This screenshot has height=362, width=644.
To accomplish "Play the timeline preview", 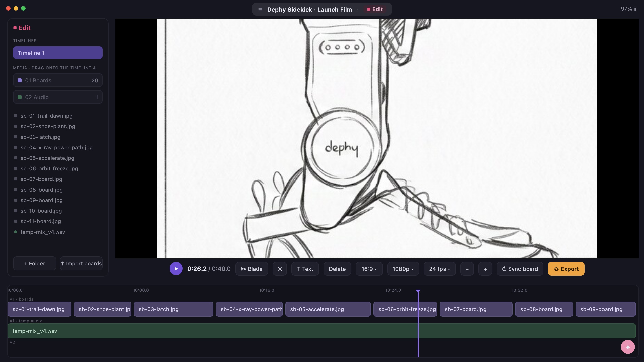I will click(x=176, y=269).
